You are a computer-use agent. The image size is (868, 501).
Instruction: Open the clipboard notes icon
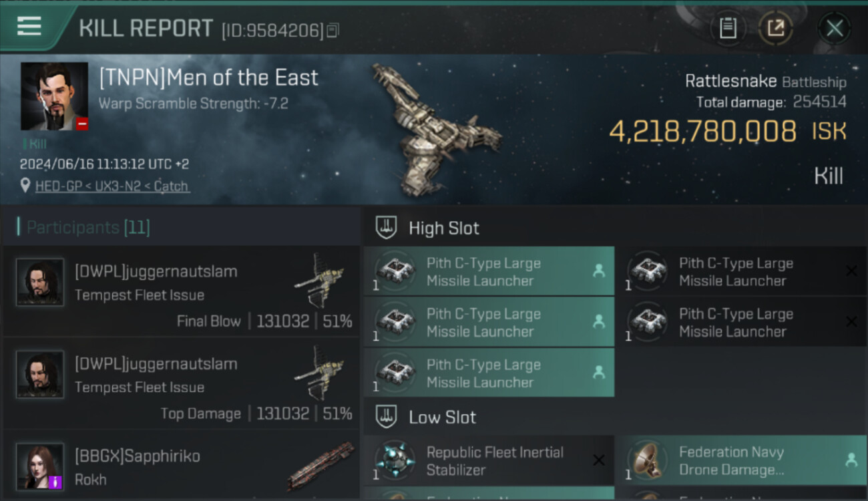coord(728,28)
